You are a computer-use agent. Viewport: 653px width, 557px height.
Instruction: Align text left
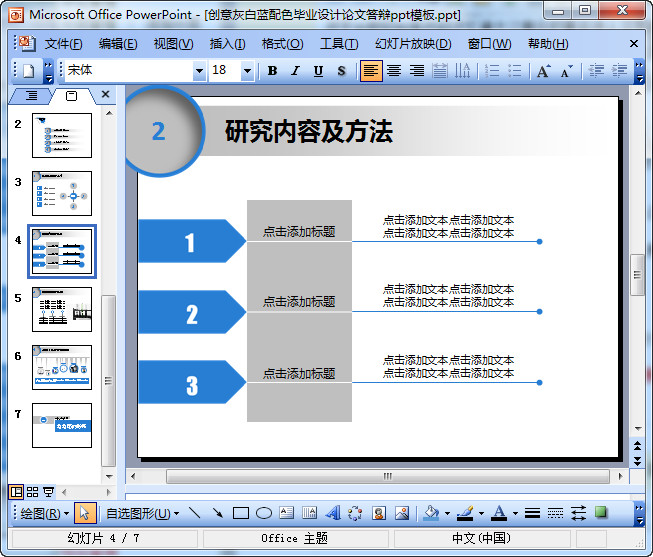pos(371,71)
